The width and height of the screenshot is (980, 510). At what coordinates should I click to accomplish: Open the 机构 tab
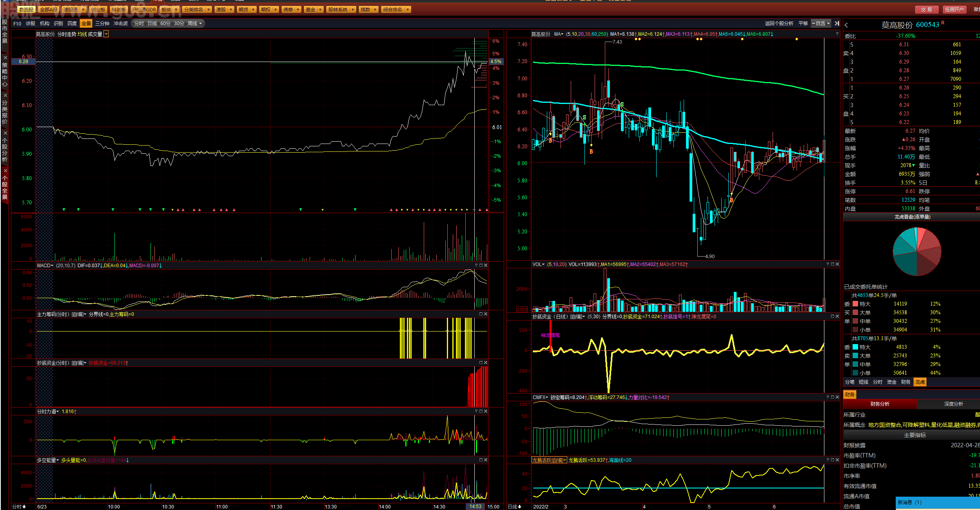click(x=45, y=24)
